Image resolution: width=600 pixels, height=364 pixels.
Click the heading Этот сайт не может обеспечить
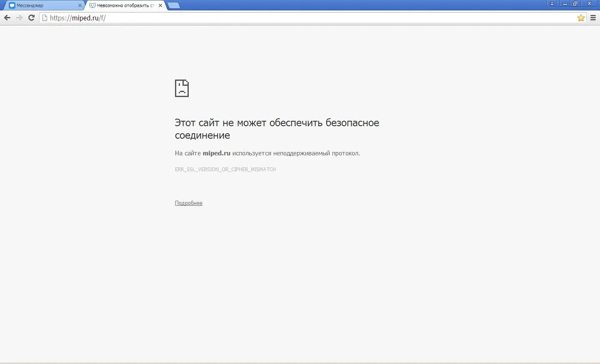[x=277, y=129]
